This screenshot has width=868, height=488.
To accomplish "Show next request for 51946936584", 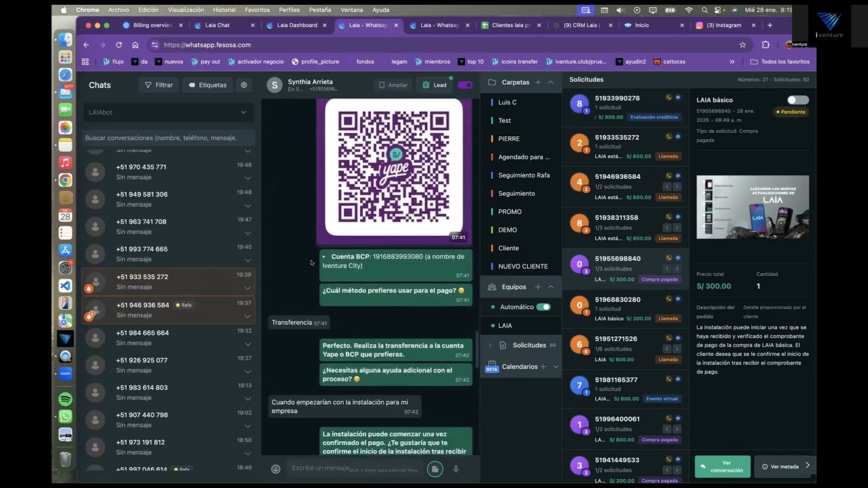I will coord(677,186).
